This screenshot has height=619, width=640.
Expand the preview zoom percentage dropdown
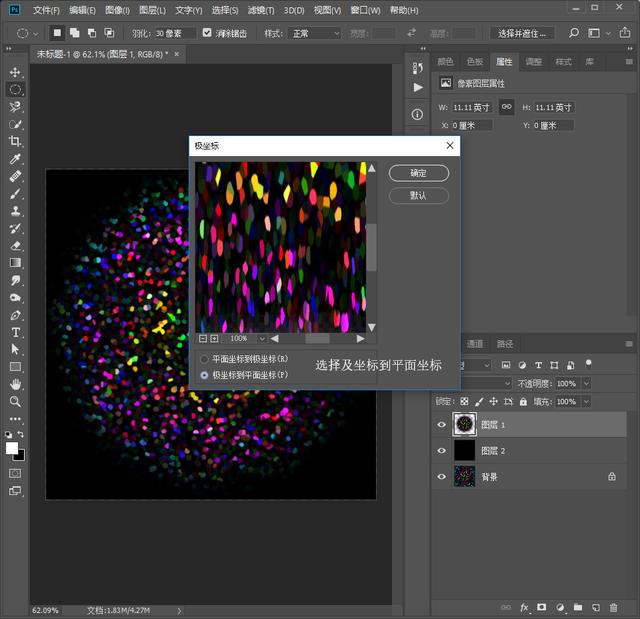coord(262,338)
